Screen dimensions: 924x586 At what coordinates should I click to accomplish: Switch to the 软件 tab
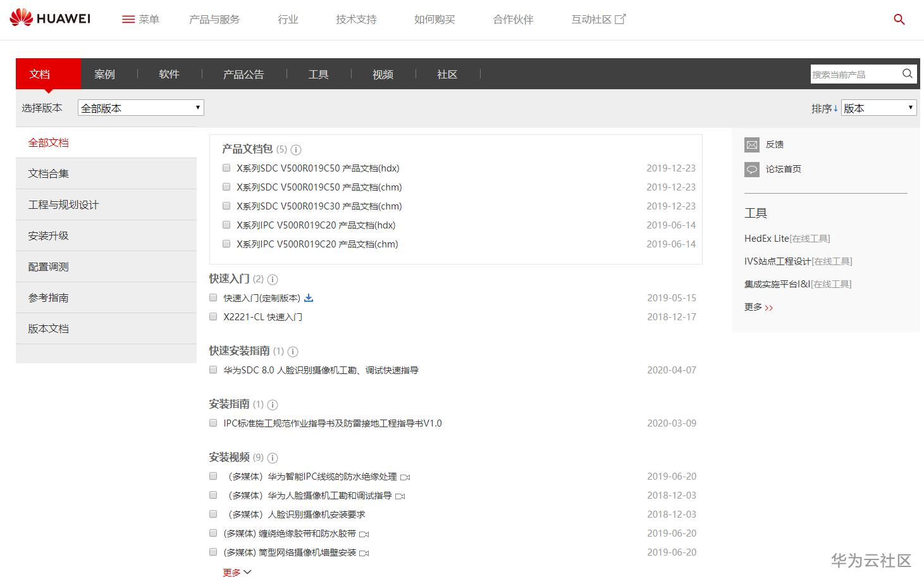(x=169, y=74)
